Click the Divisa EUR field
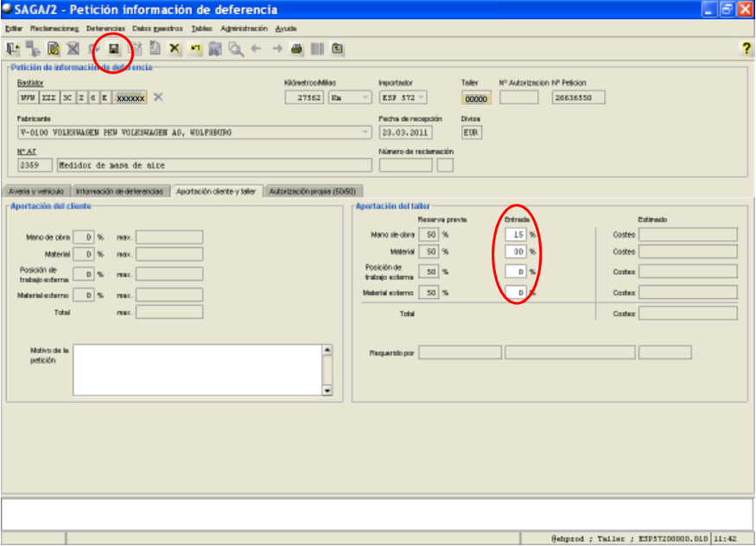Viewport: 756px width, 546px height. pos(472,132)
